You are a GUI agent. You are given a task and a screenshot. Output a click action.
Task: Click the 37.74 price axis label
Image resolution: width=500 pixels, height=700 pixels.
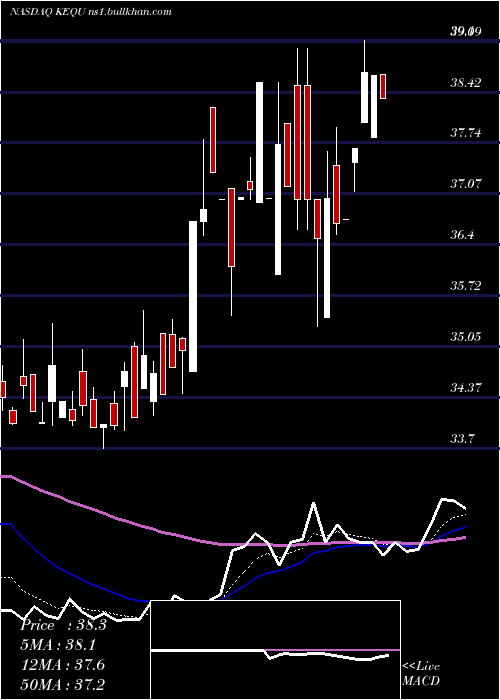(x=466, y=133)
